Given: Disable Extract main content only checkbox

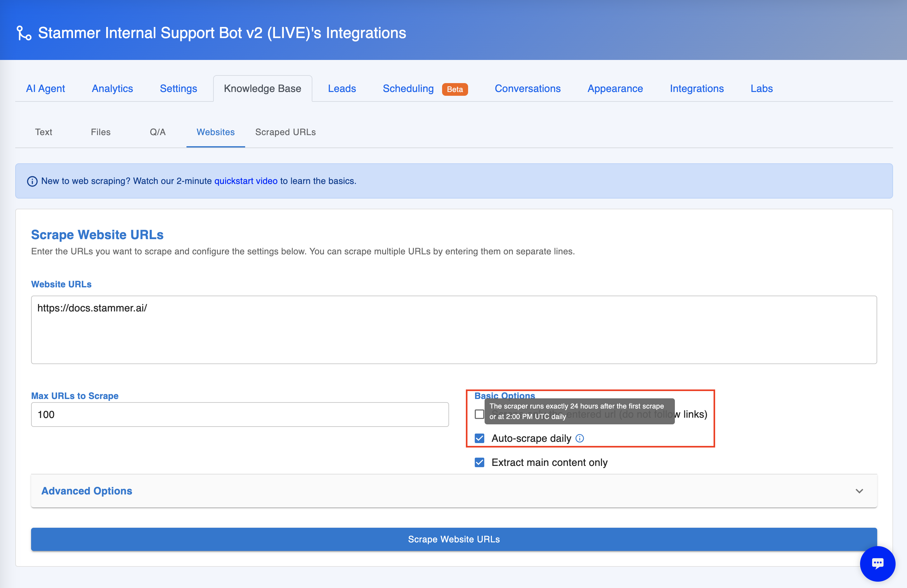Looking at the screenshot, I should tap(480, 462).
